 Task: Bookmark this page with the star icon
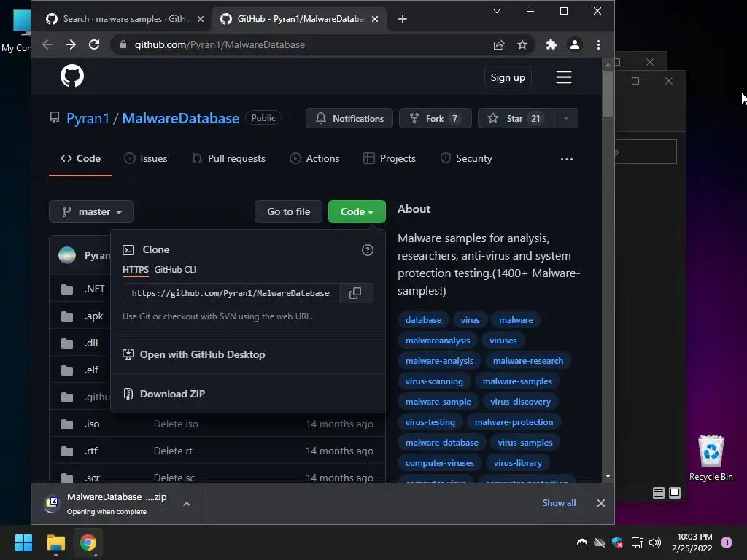(522, 44)
